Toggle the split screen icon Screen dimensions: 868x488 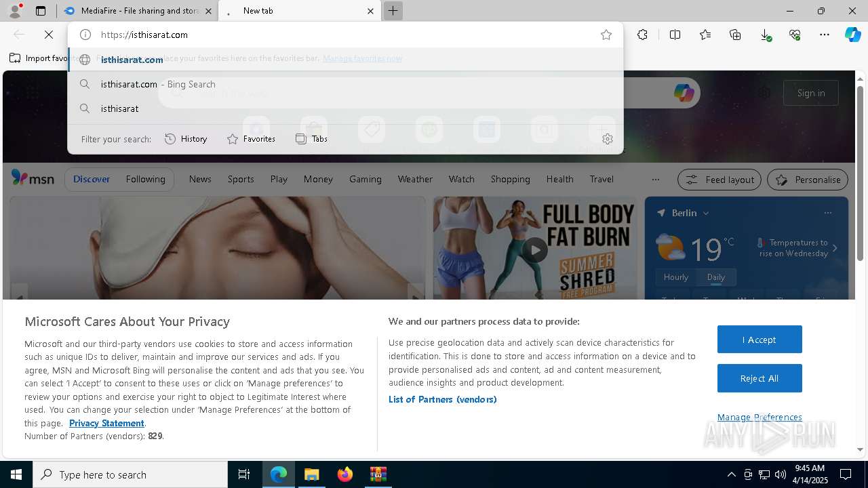[x=675, y=35]
